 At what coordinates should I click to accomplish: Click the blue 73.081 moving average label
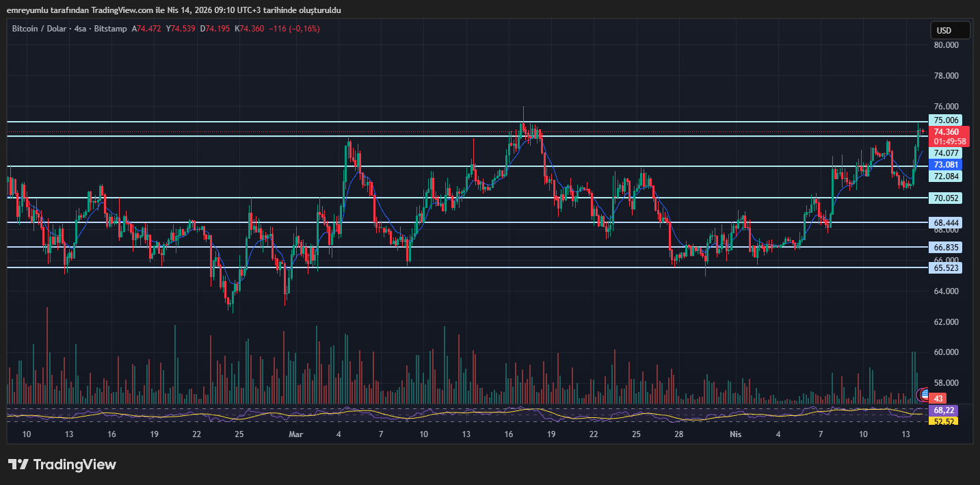[x=946, y=165]
